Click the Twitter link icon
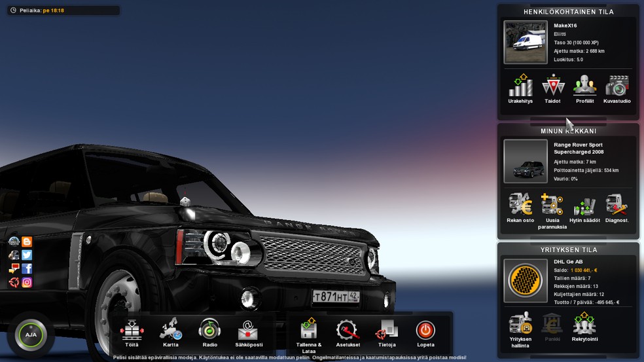Image resolution: width=644 pixels, height=362 pixels. (27, 255)
